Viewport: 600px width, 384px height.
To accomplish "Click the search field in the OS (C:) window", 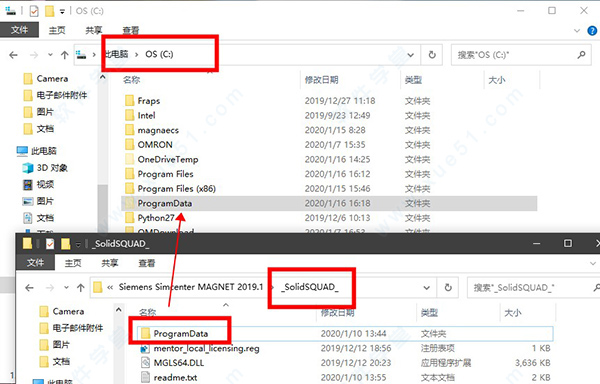I will click(x=516, y=55).
